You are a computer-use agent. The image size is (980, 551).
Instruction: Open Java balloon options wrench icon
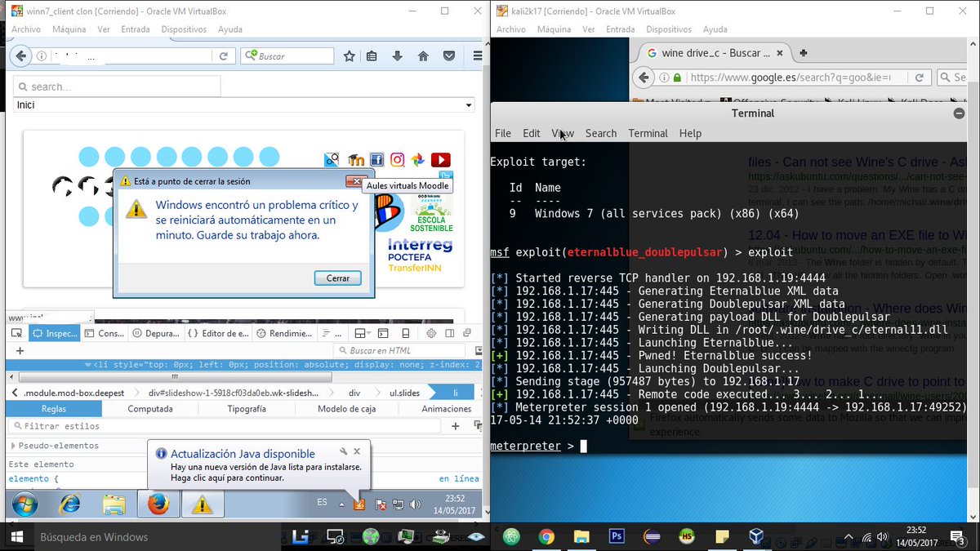[x=344, y=451]
